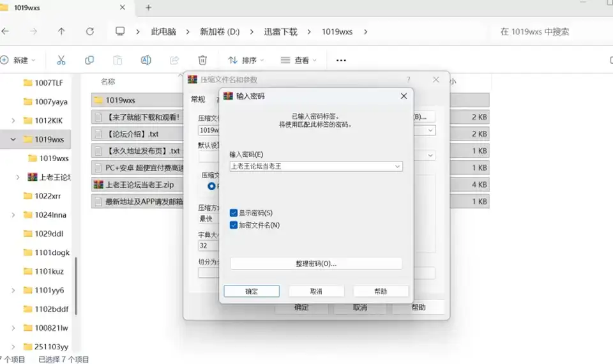Toggle 加密文件名(N) checkbox
Image resolution: width=613 pixels, height=364 pixels.
pyautogui.click(x=234, y=225)
